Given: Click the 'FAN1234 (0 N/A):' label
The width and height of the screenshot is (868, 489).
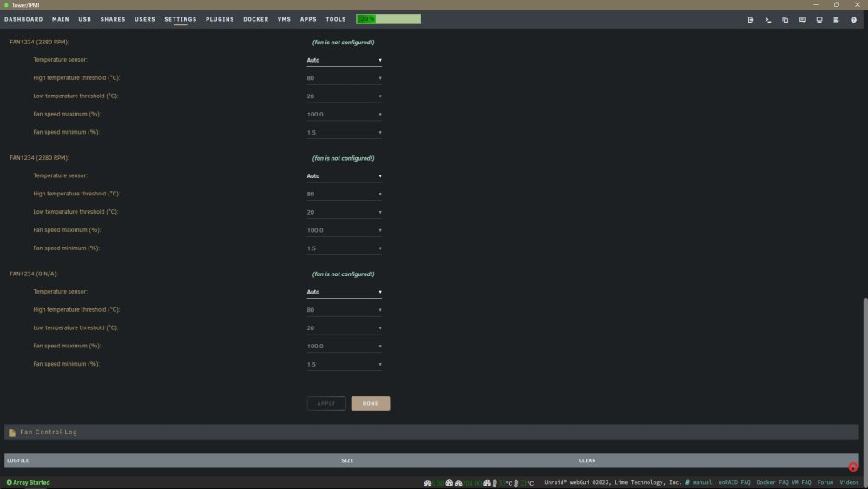Looking at the screenshot, I should [34, 274].
